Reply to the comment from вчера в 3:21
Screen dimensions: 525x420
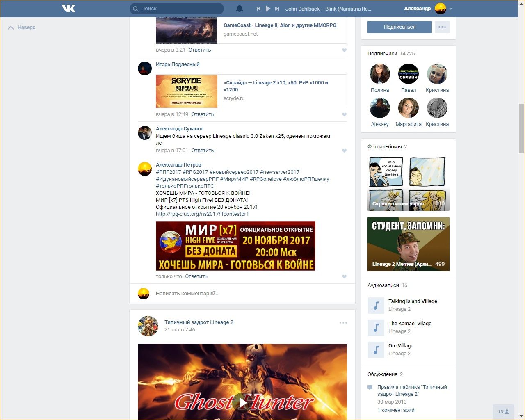click(x=200, y=50)
